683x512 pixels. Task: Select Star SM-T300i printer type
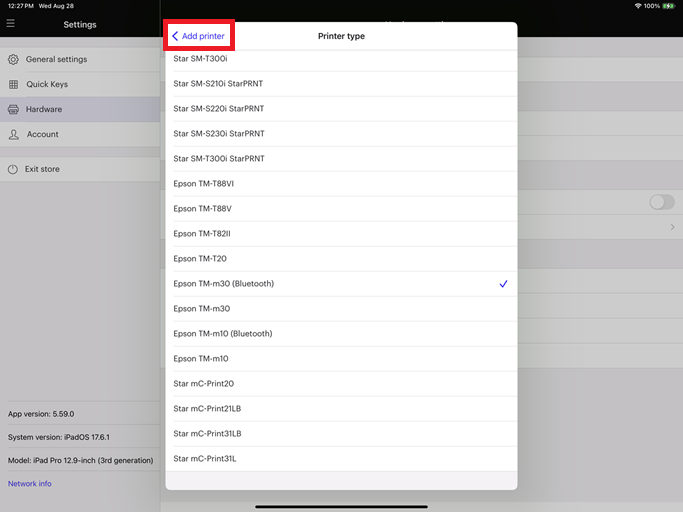click(342, 59)
